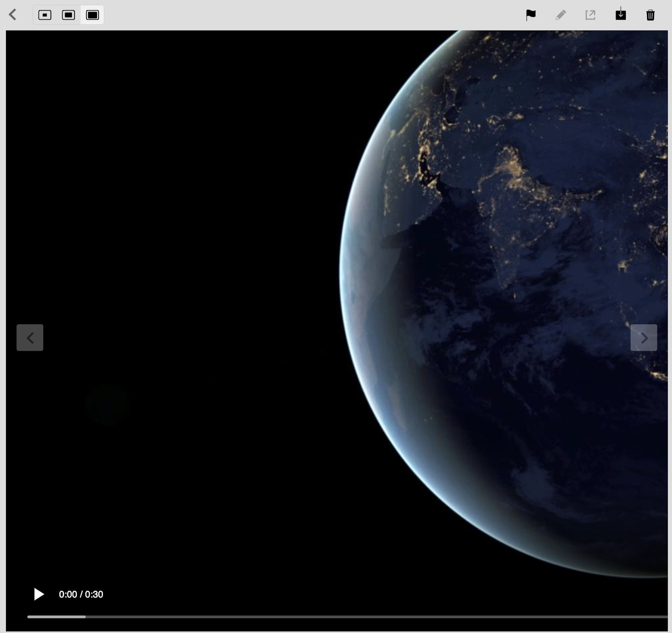Select the large preview size

(x=92, y=15)
